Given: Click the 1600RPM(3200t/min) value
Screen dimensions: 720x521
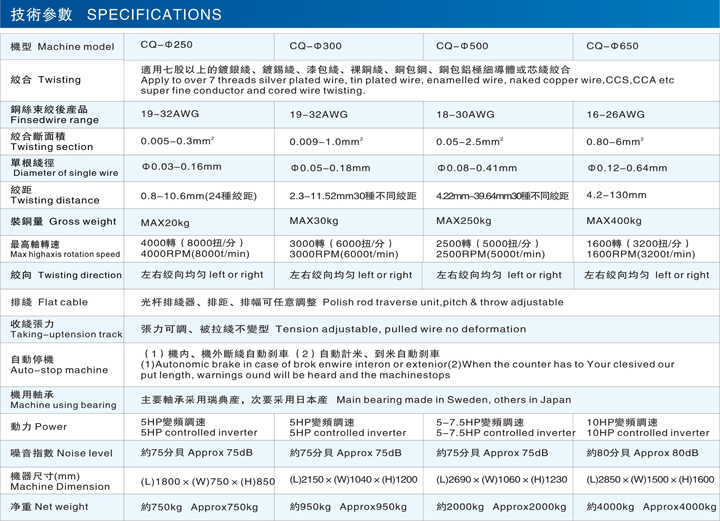Looking at the screenshot, I should (x=641, y=254).
